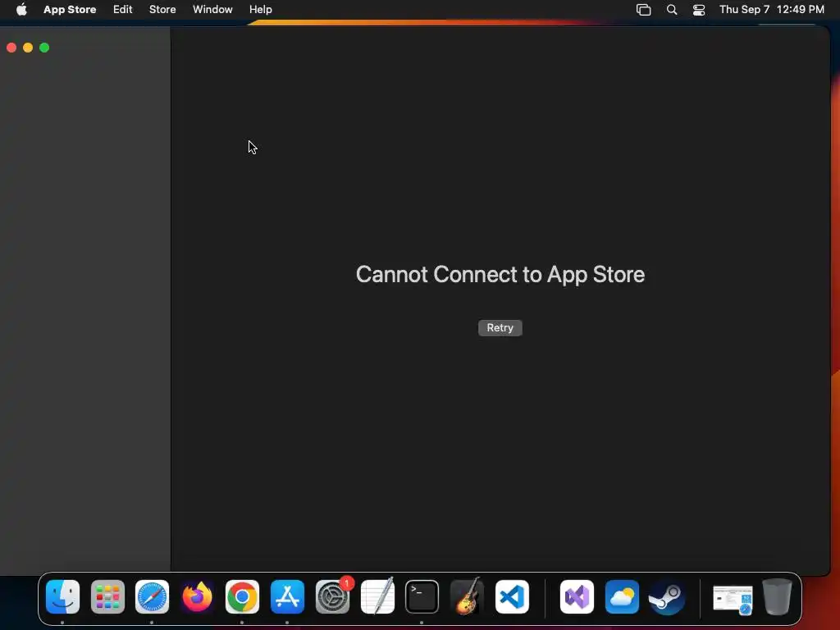Screen dimensions: 840x630
Task: Open Stage Manager windows icon in menu bar
Action: point(643,10)
